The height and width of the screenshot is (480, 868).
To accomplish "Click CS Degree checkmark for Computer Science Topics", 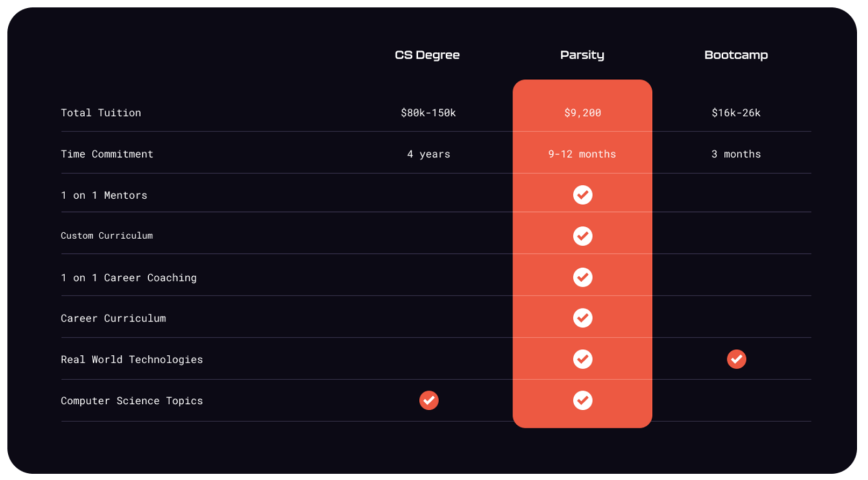I will point(429,400).
